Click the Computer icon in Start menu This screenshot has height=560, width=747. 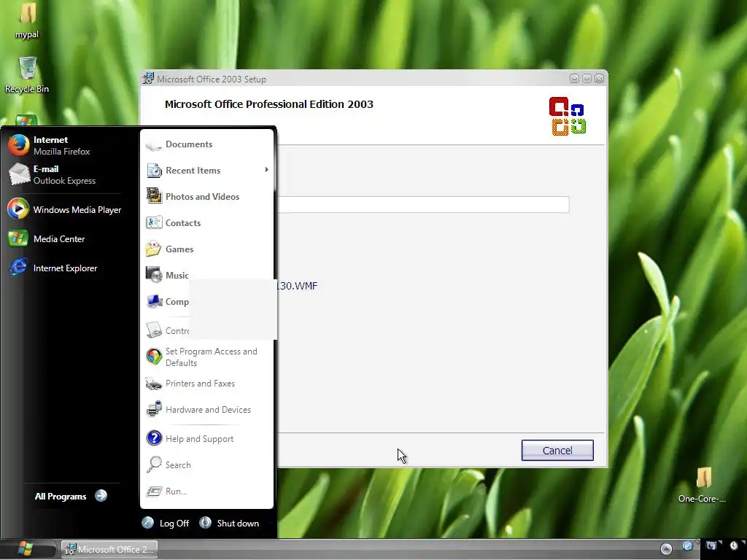154,301
